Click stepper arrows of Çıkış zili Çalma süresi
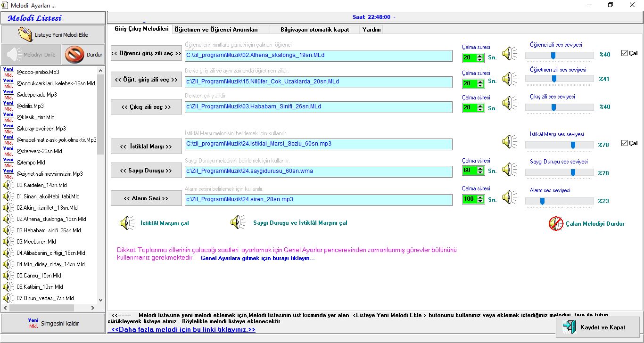Screen dimensions: 644x343 pos(480,108)
